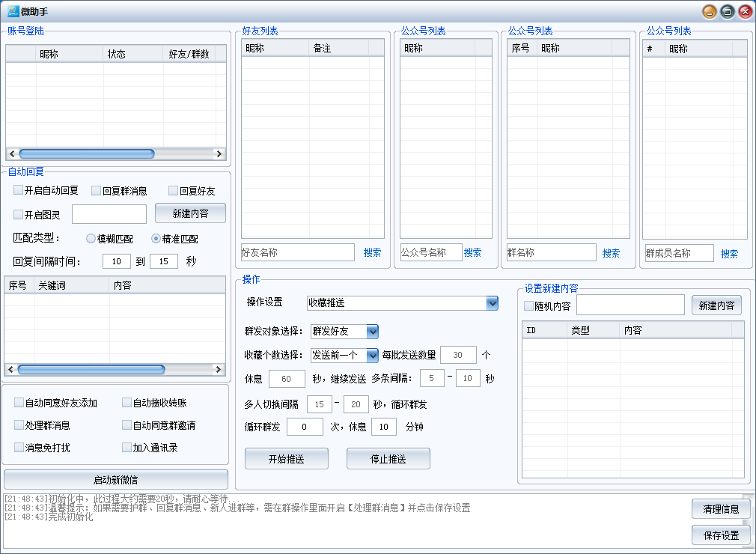Image resolution: width=756 pixels, height=554 pixels.
Task: Click the 群成员名称 search input field
Action: coord(679,253)
